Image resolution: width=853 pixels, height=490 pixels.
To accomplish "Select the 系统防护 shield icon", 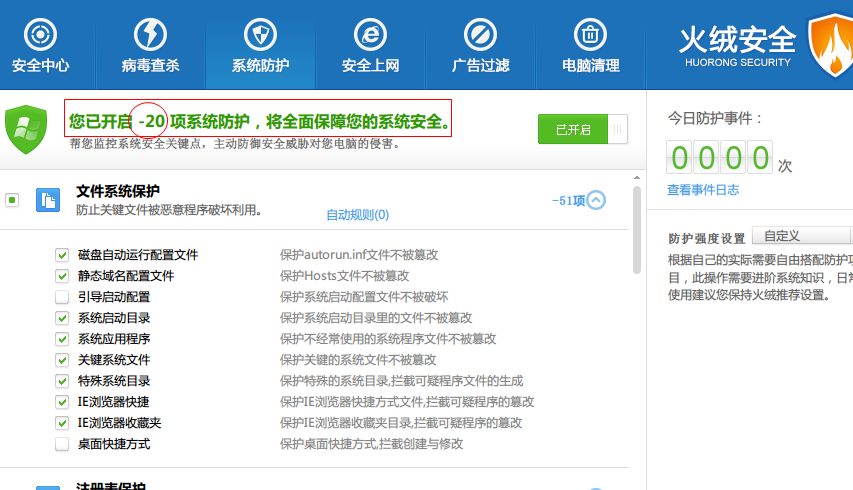I will pyautogui.click(x=260, y=35).
